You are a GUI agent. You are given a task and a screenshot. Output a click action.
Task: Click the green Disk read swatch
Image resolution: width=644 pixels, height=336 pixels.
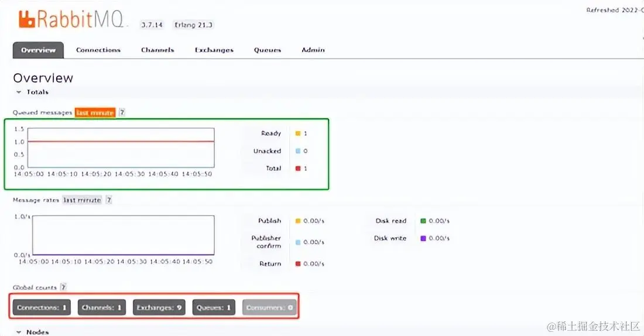[x=423, y=221]
